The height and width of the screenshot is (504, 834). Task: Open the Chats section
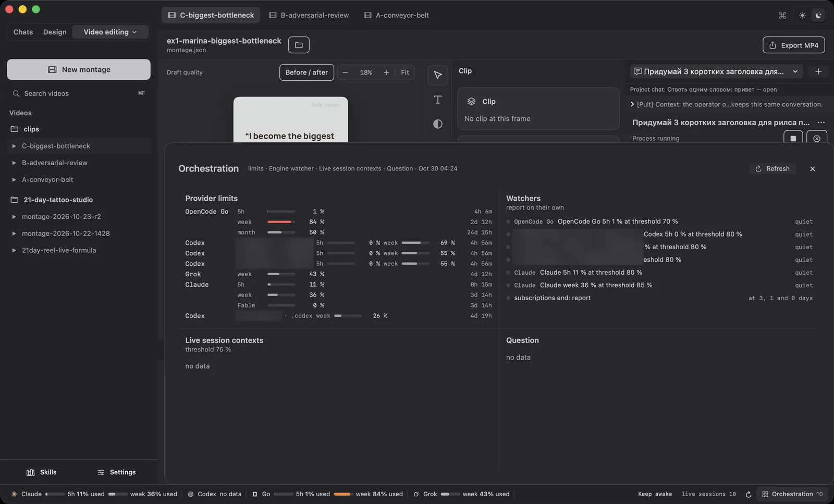pos(23,32)
